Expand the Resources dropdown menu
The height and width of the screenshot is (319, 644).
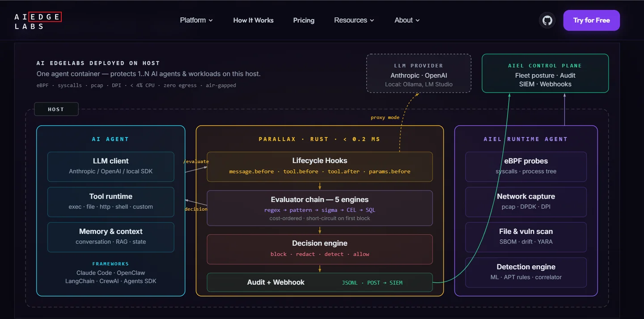point(354,20)
